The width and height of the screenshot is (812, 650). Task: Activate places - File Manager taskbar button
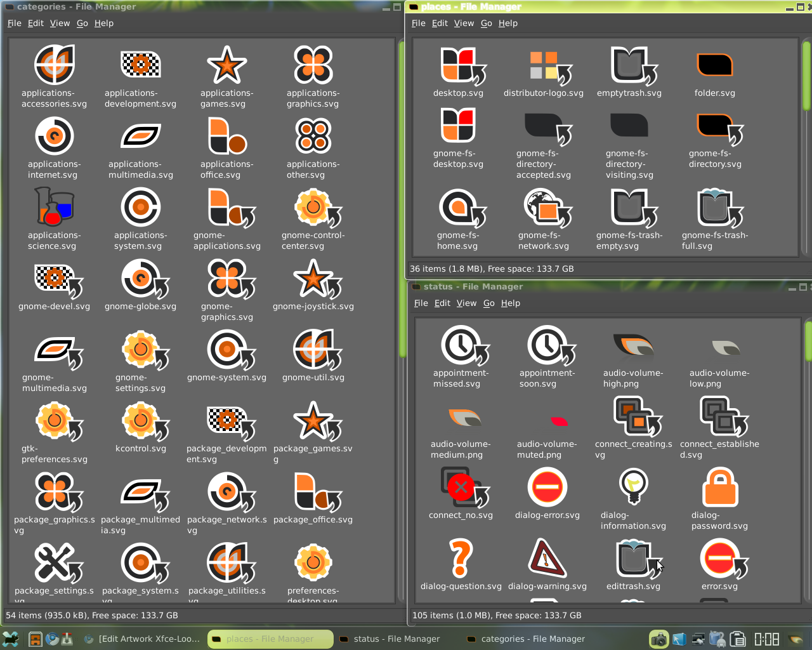pyautogui.click(x=270, y=639)
